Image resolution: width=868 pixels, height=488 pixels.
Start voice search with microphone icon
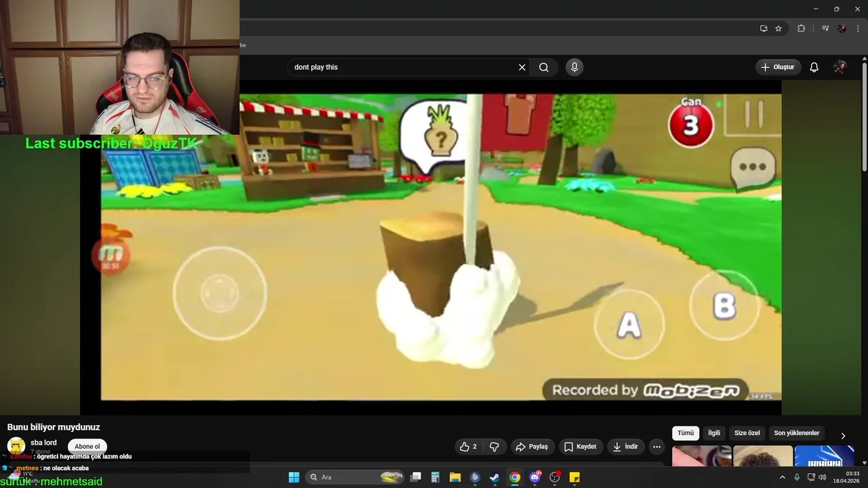tap(574, 67)
